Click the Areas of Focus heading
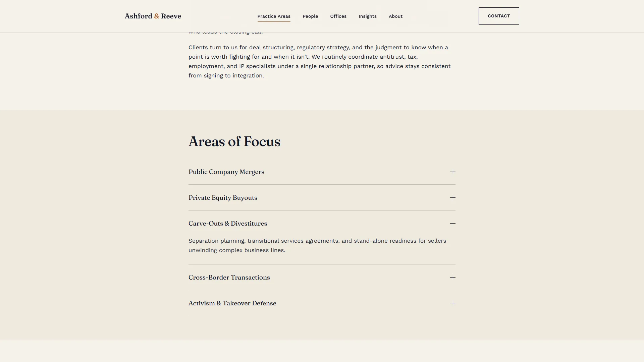644x362 pixels. pos(234,141)
